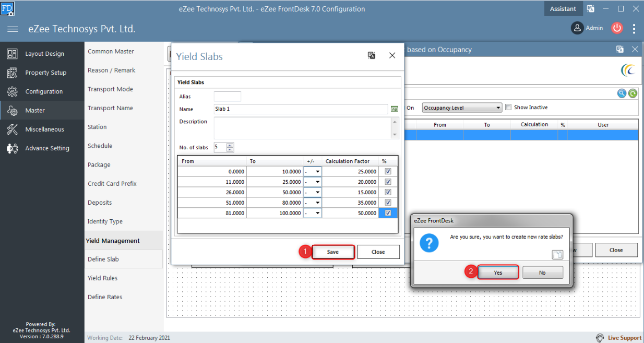Click translate icon in the Occupancy window title
The image size is (644, 343).
point(620,50)
